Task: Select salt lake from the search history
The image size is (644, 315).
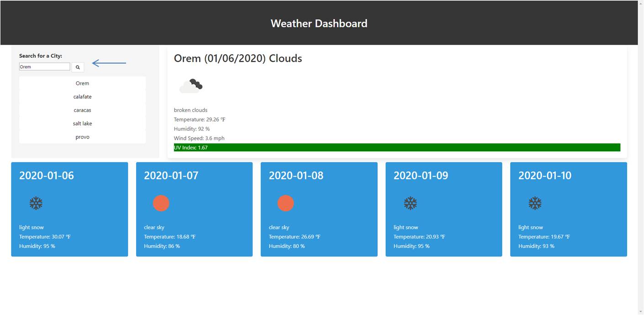Action: pos(83,123)
